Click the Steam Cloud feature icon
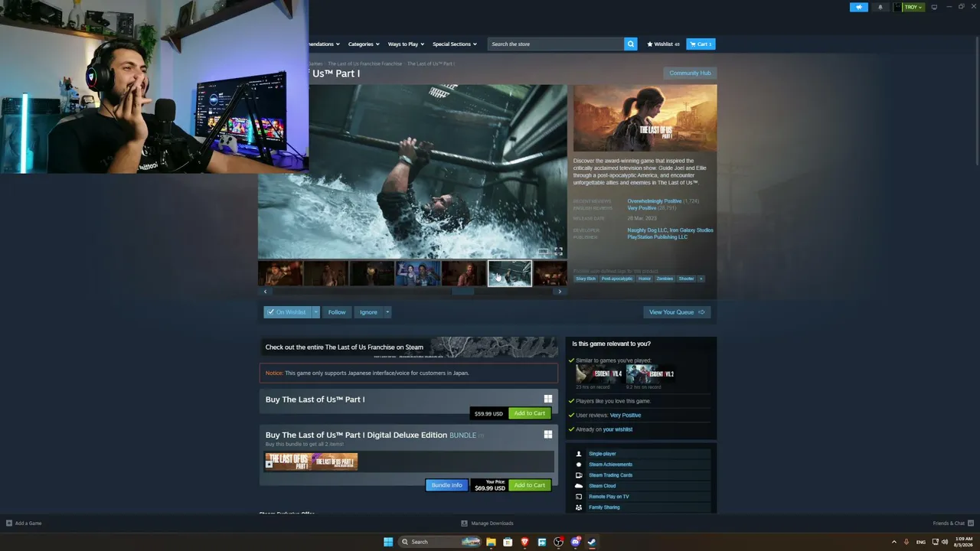 point(579,486)
